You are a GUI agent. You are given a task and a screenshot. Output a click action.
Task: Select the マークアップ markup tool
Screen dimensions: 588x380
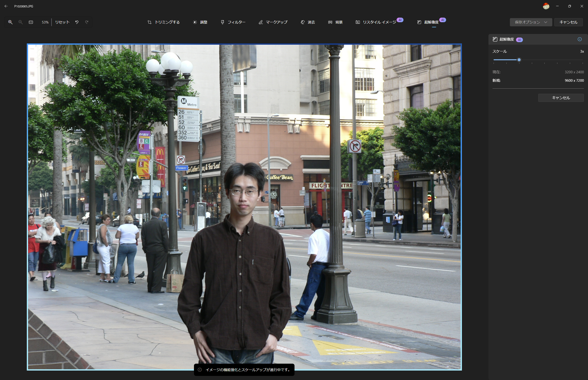point(273,22)
